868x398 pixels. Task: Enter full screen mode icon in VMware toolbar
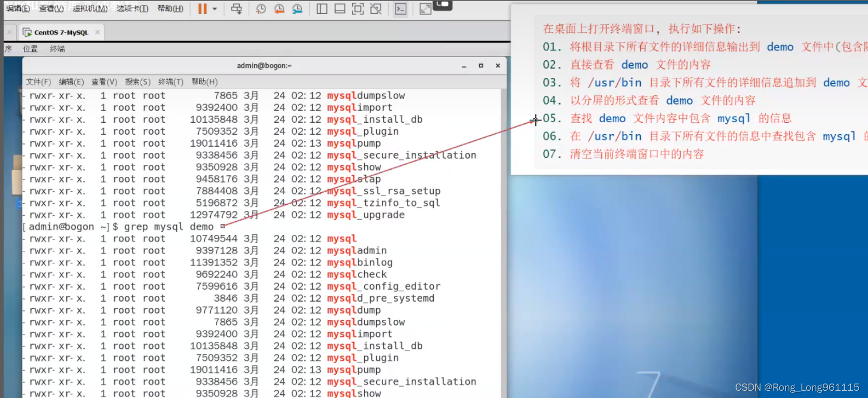357,9
